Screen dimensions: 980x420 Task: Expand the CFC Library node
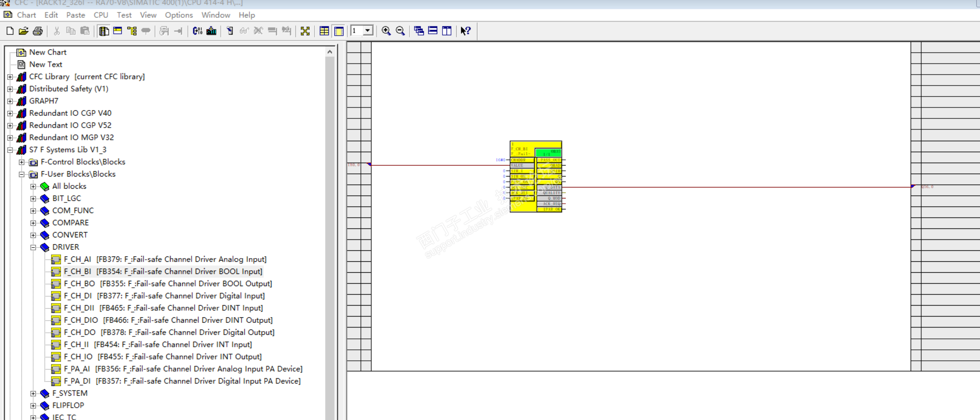click(10, 77)
